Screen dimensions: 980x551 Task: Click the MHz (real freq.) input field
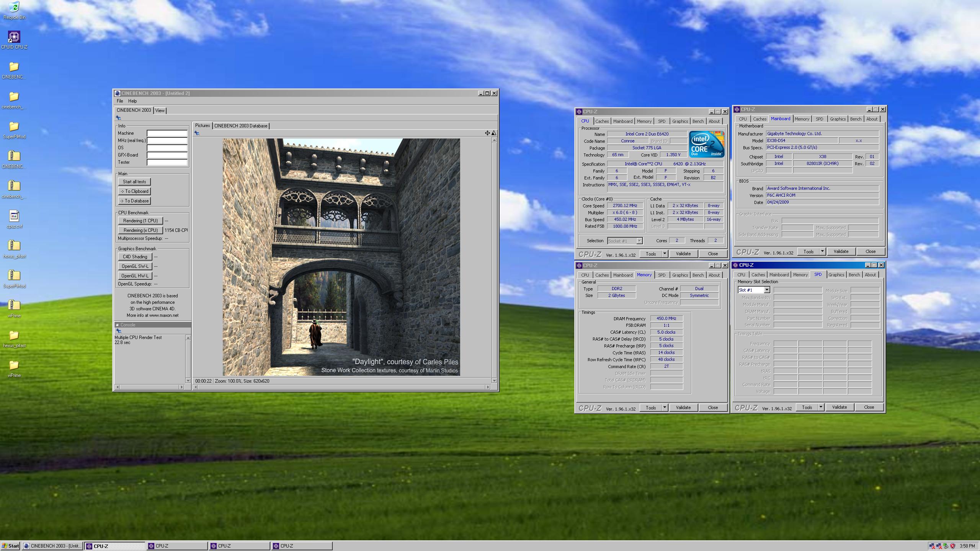tap(167, 140)
